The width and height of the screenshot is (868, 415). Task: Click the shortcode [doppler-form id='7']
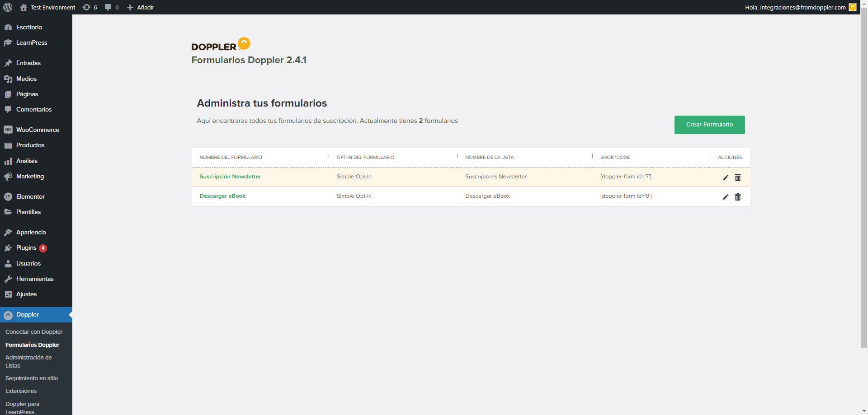pyautogui.click(x=626, y=177)
